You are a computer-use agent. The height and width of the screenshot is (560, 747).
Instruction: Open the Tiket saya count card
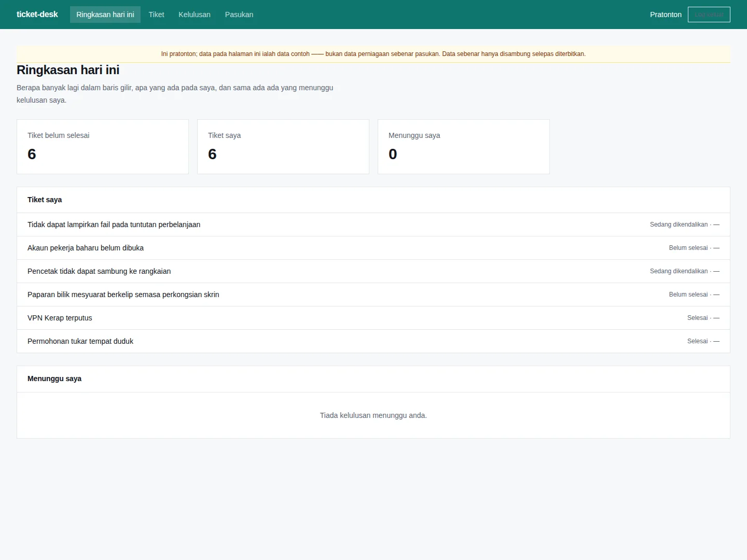coord(283,147)
